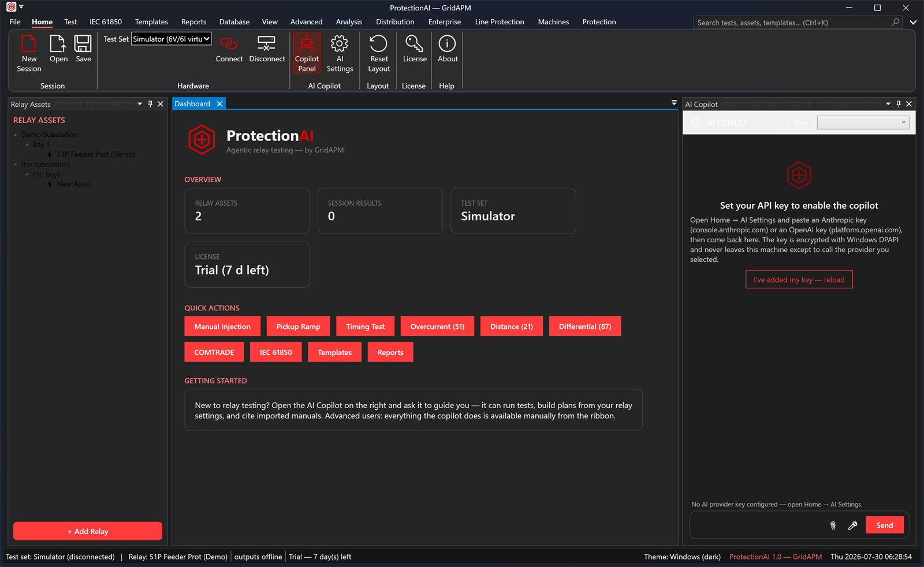Collapse the (no bay) tree node
This screenshot has height=567, width=924.
point(27,174)
